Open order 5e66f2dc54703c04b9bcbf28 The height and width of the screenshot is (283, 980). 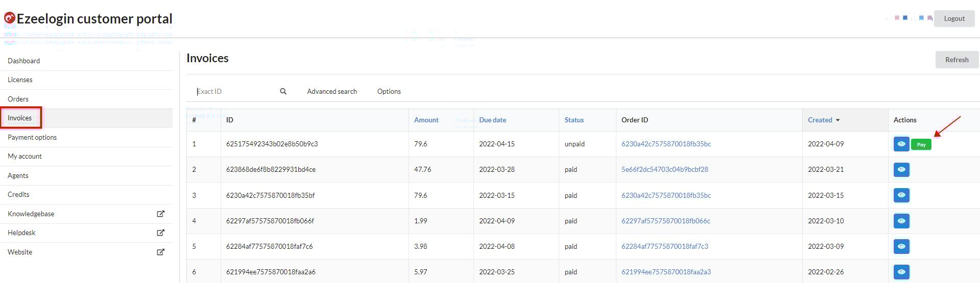point(665,170)
